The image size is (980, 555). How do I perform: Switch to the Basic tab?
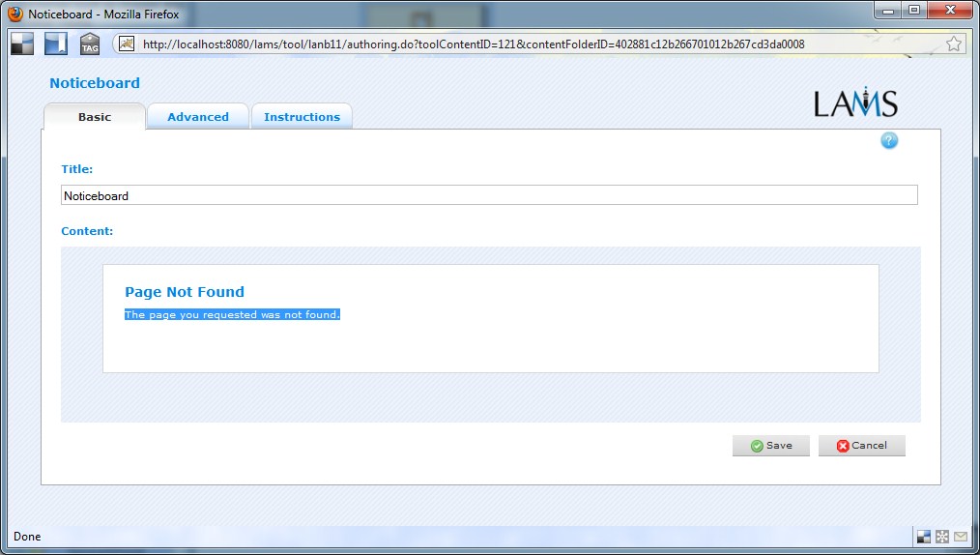[x=95, y=117]
